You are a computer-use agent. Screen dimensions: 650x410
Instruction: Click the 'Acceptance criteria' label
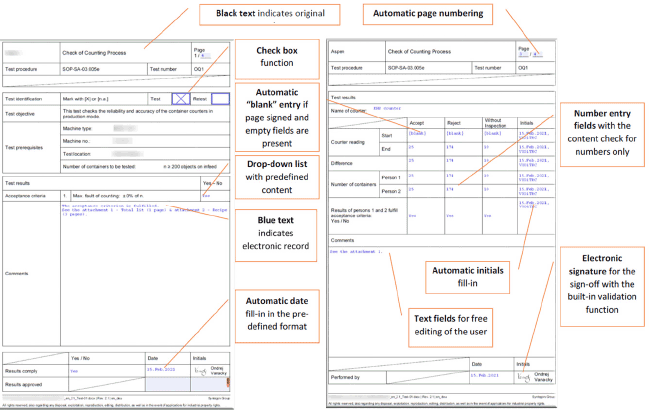point(25,196)
